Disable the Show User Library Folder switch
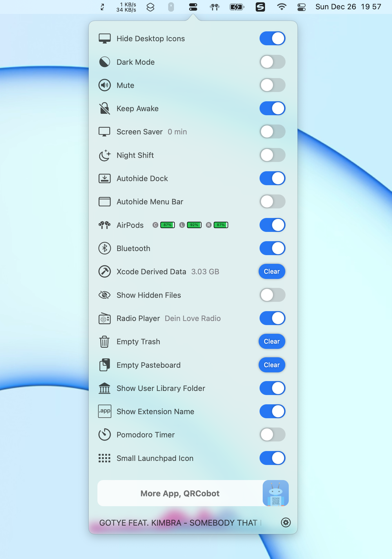The height and width of the screenshot is (559, 392). click(272, 388)
